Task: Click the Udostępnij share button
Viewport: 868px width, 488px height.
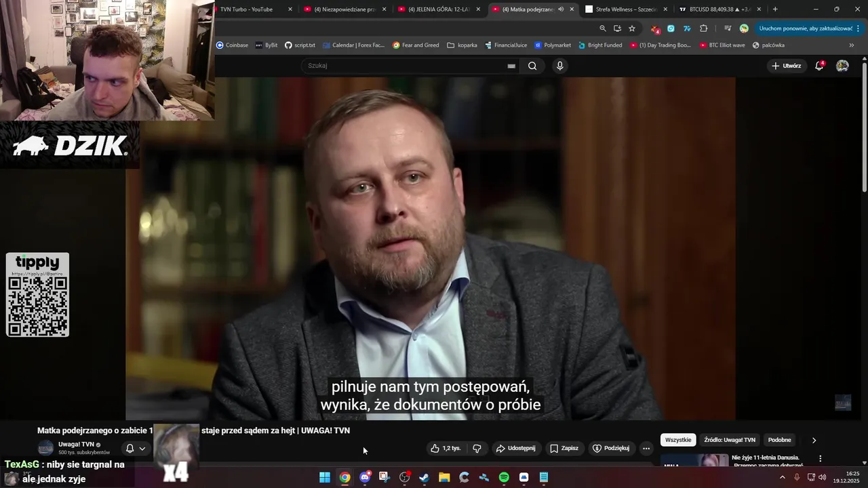Action: [515, 448]
